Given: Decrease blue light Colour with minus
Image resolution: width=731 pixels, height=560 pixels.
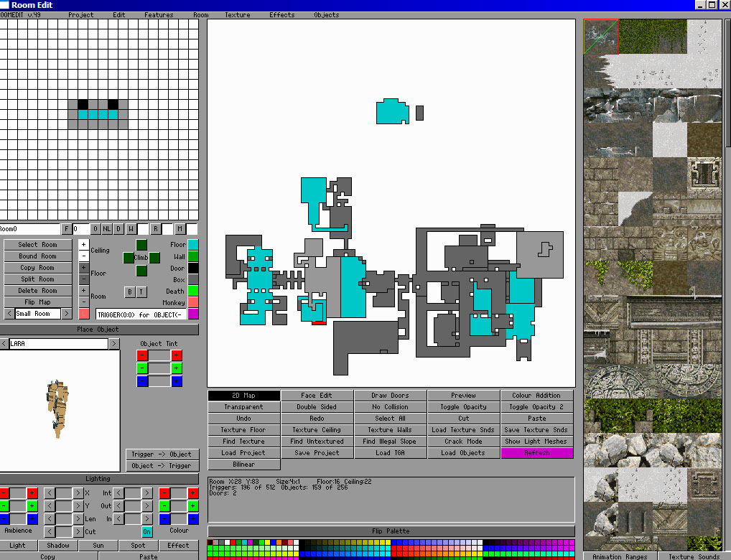Looking at the screenshot, I should point(164,519).
